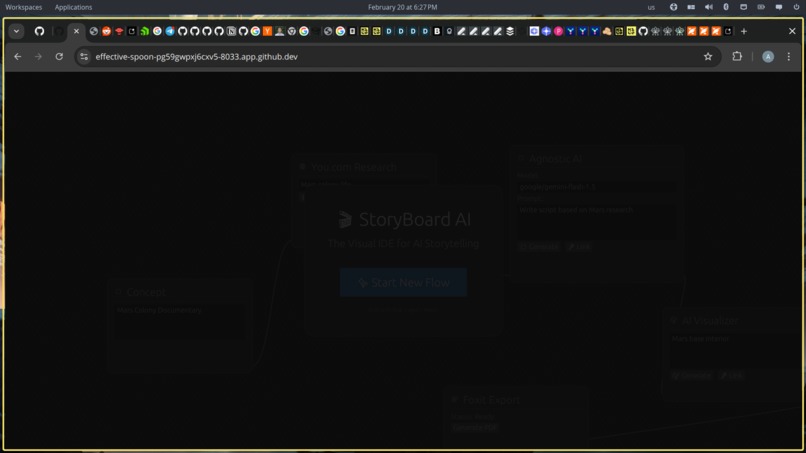Open the notifications speech bubble icon
The width and height of the screenshot is (806, 453).
(779, 7)
